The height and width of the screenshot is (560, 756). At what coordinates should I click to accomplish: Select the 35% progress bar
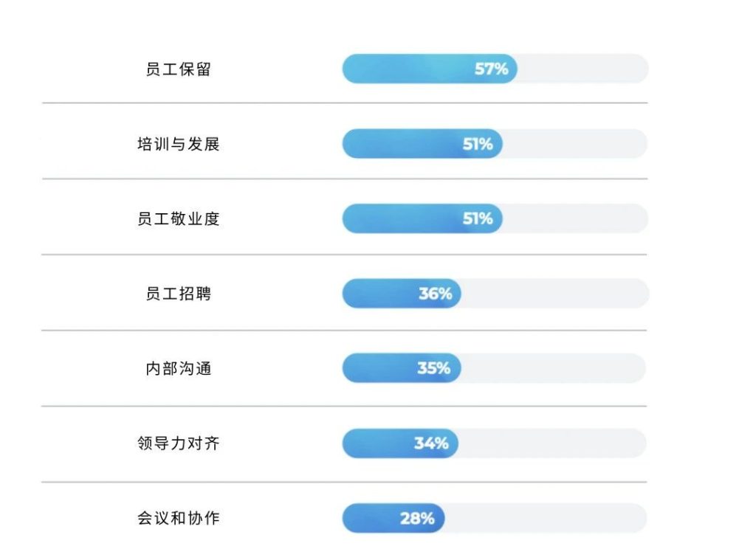pos(495,368)
